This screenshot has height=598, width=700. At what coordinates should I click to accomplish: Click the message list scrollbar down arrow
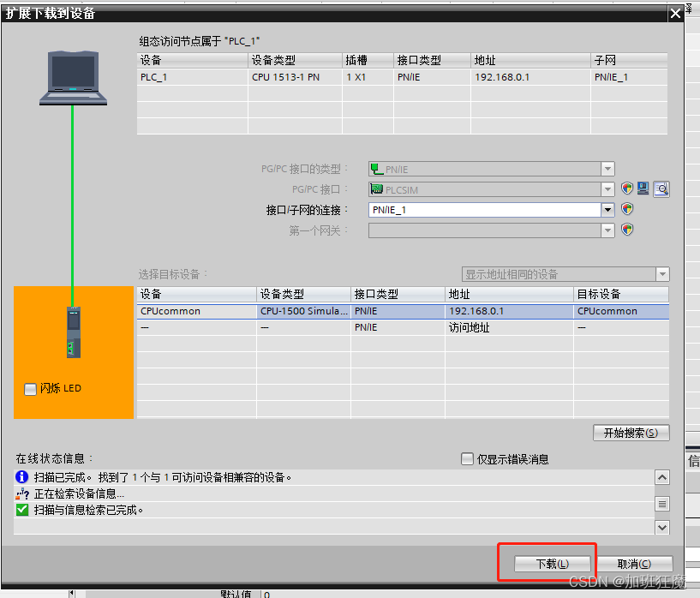pos(662,528)
